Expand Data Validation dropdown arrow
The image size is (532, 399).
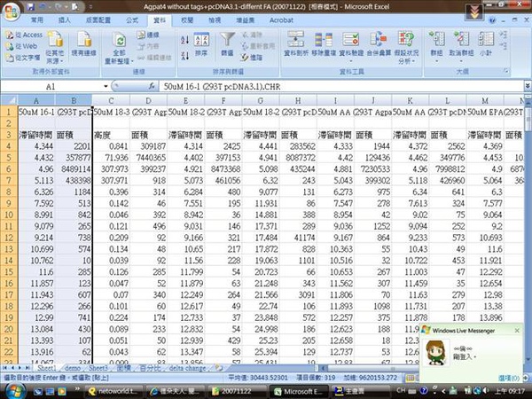[351, 61]
